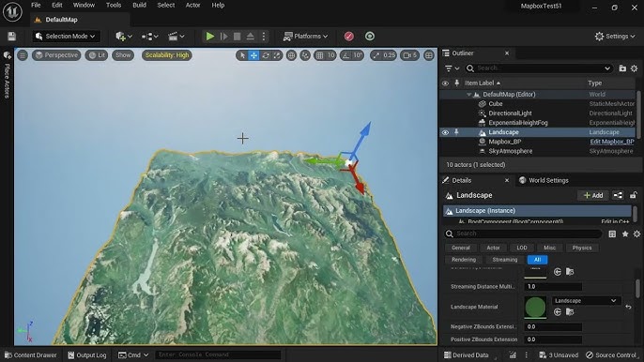644x362 pixels.
Task: Click the Outliner search field
Action: (x=538, y=68)
